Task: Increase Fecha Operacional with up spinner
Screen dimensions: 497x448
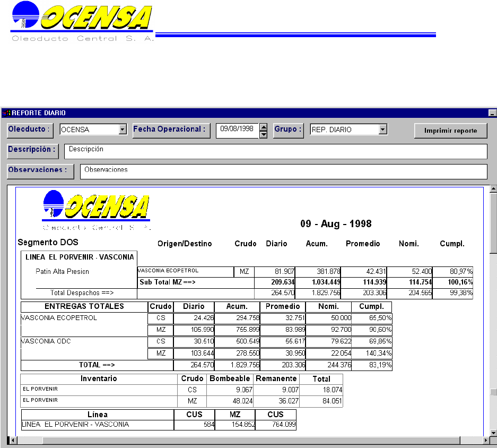Action: [264, 127]
